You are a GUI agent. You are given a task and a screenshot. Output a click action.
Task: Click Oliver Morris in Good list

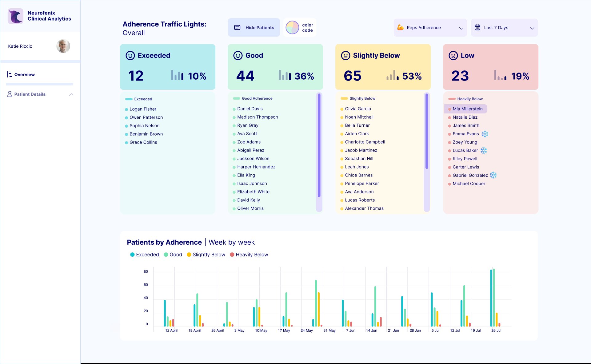(x=250, y=208)
